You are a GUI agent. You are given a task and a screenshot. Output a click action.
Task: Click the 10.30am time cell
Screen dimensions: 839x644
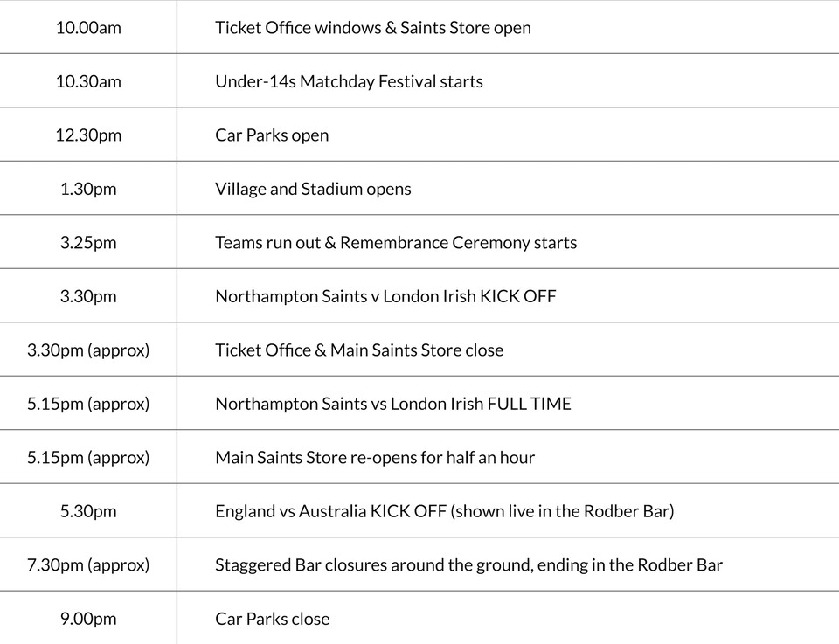88,81
